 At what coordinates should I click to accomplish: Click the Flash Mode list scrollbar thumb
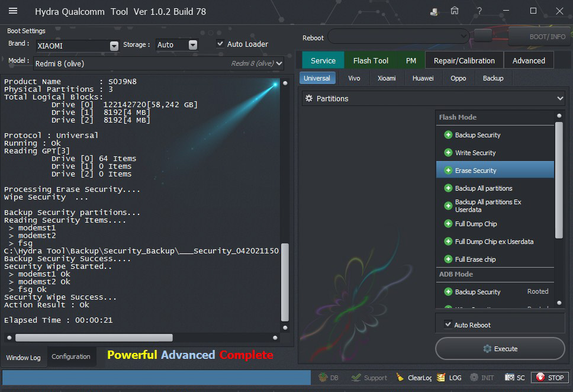559,181
